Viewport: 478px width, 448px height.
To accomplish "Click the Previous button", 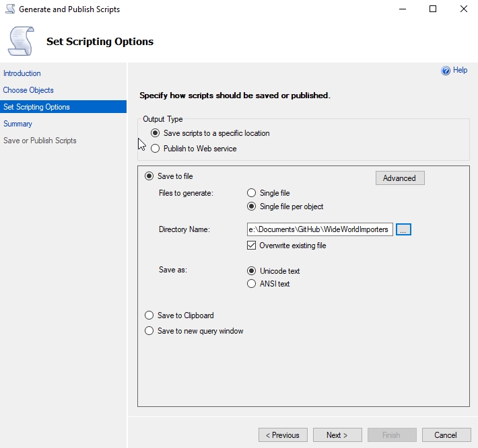I will (283, 435).
